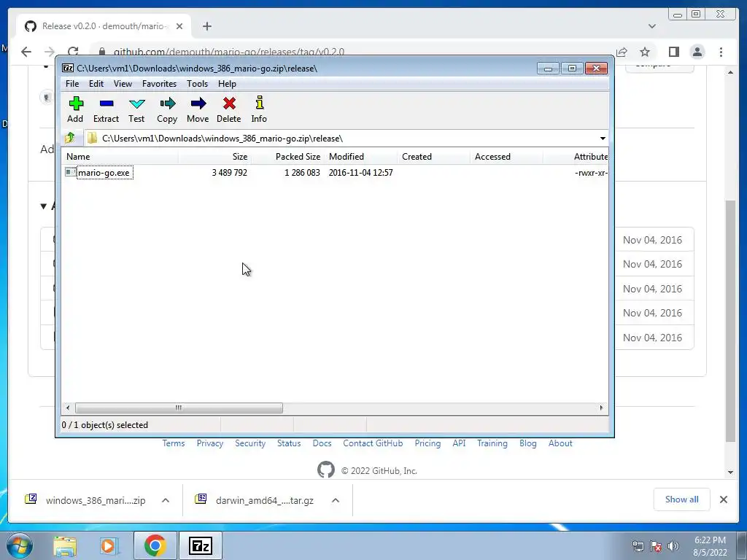The width and height of the screenshot is (747, 560).
Task: Open Windows Media Player from the taskbar
Action: coord(109,545)
